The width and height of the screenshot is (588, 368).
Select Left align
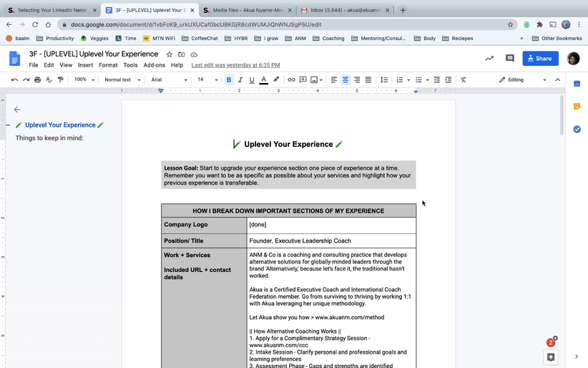click(x=334, y=79)
